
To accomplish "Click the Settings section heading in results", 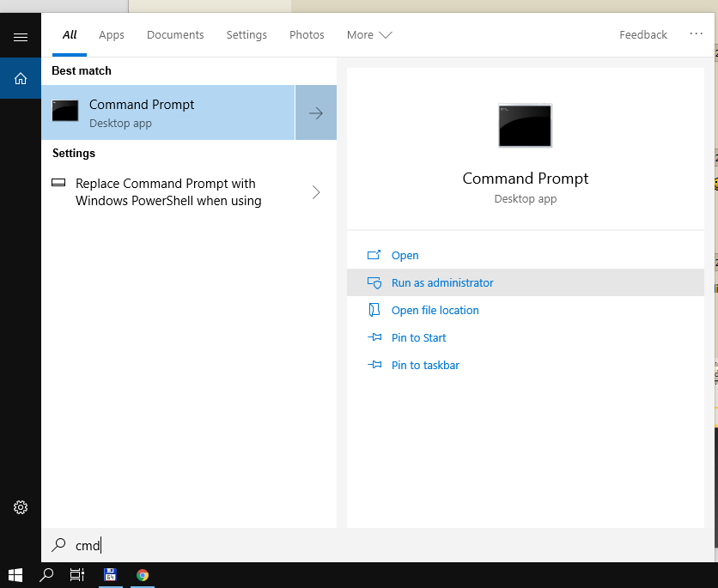I will 74,154.
